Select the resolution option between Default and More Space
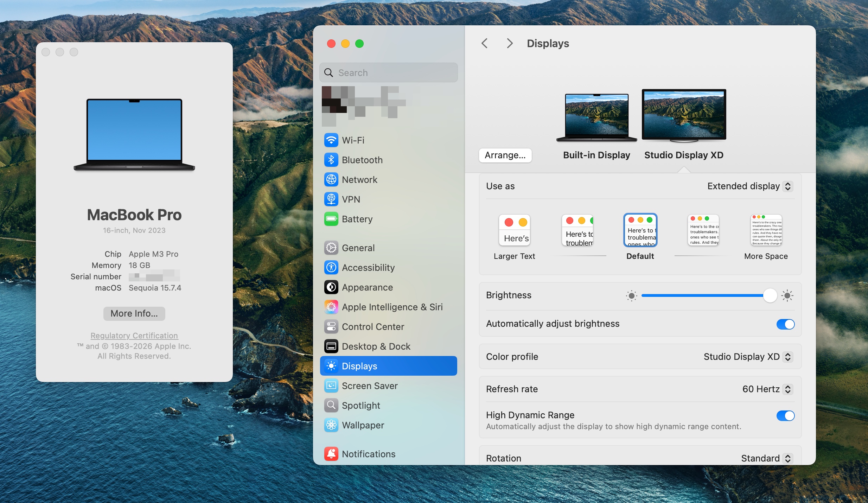The height and width of the screenshot is (503, 868). click(x=703, y=230)
